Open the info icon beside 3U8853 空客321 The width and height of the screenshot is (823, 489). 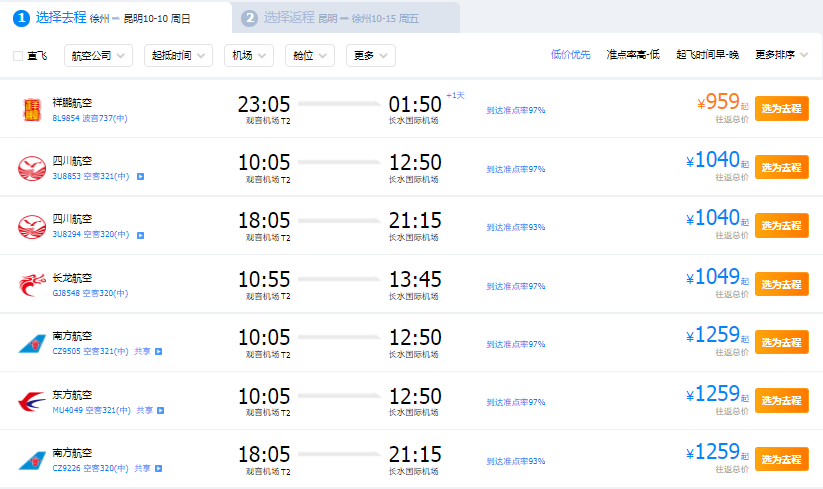(x=140, y=177)
